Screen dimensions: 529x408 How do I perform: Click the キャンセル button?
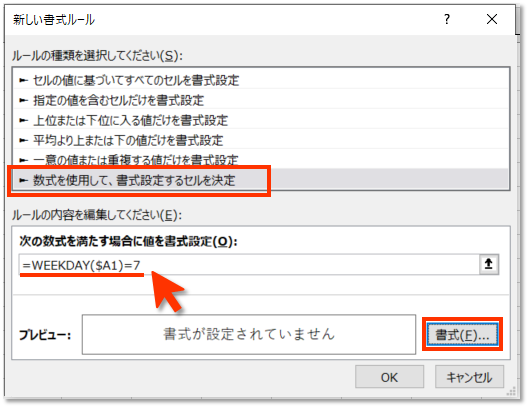469,377
